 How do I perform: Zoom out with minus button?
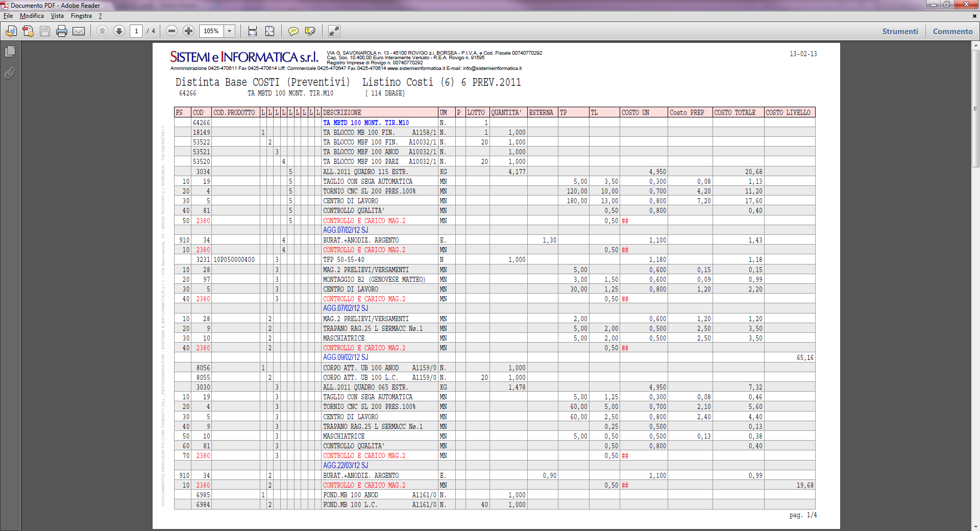point(172,31)
